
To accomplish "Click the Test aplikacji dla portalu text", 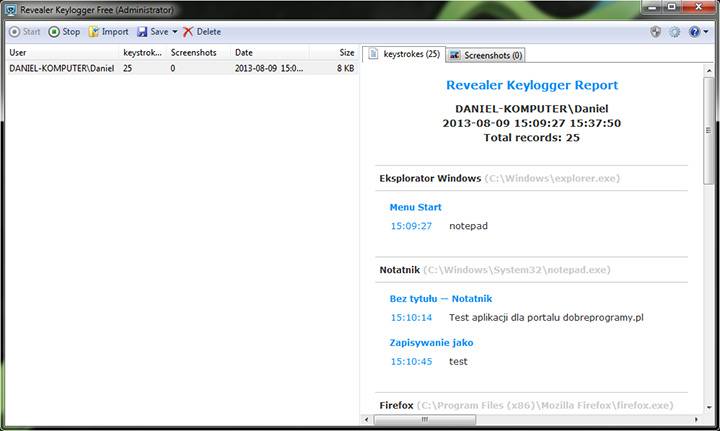I will 546,317.
